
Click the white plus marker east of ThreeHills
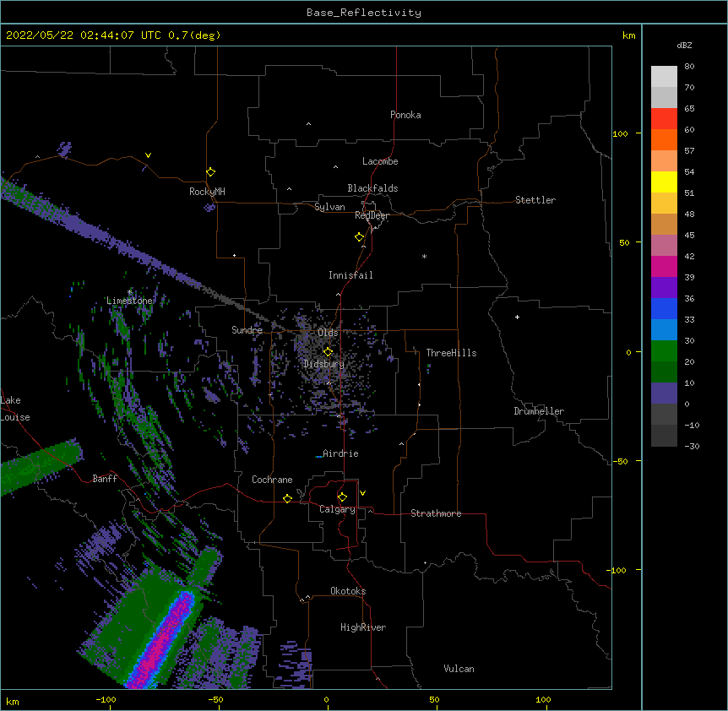(x=517, y=317)
